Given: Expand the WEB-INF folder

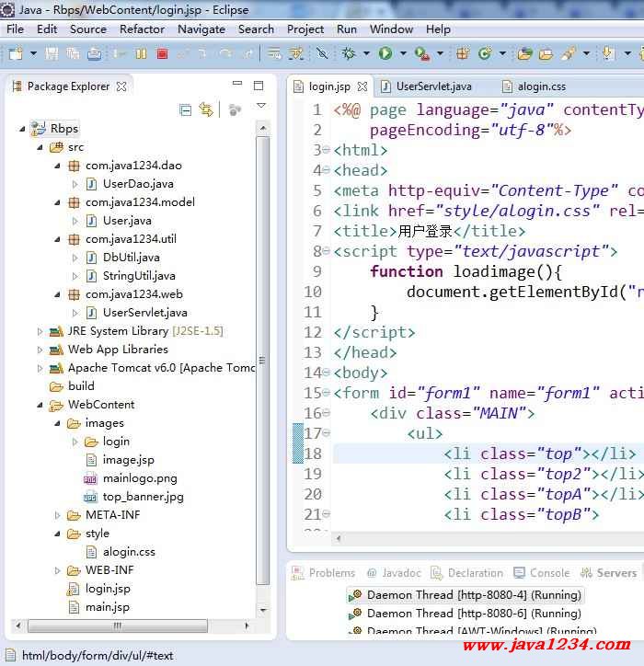Looking at the screenshot, I should [57, 570].
